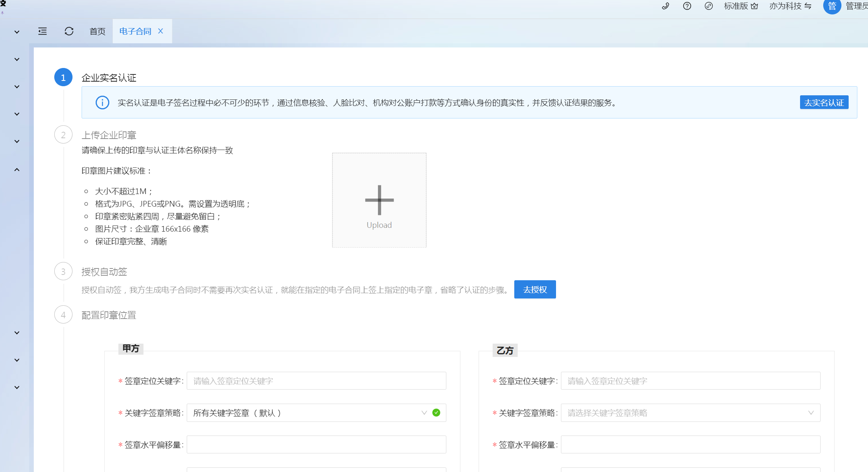Expand the first sidebar chevron
Screen dimensions: 868x472
coord(17,32)
